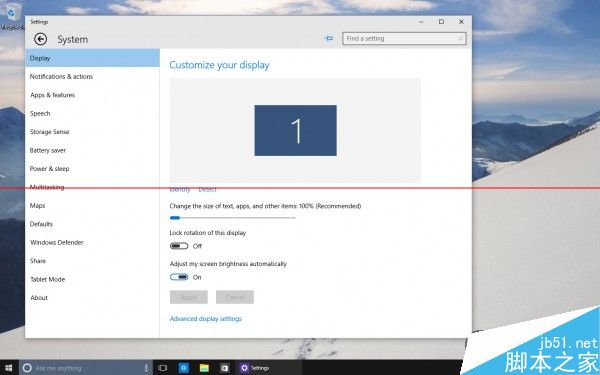
Task: Go back with the System back arrow
Action: [40, 39]
